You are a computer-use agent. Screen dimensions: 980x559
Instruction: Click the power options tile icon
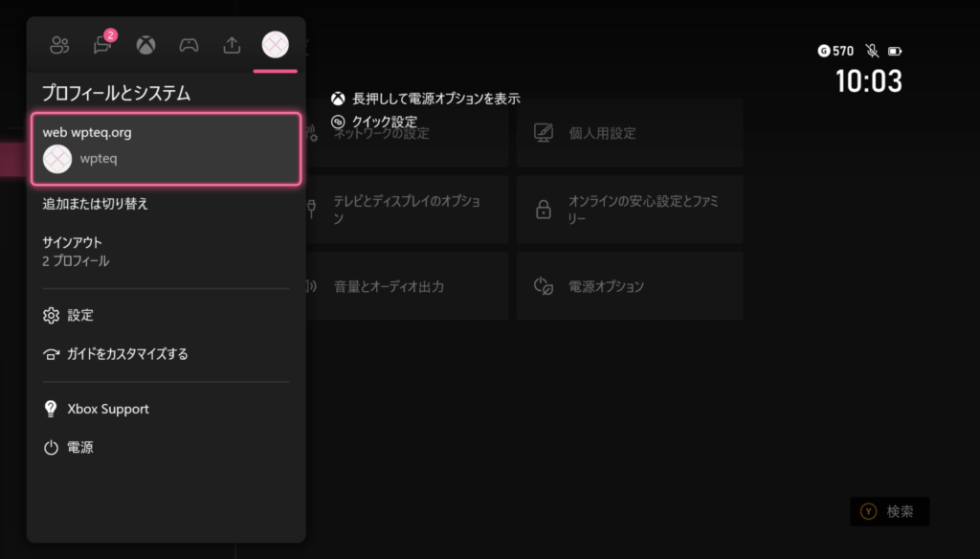pyautogui.click(x=544, y=286)
